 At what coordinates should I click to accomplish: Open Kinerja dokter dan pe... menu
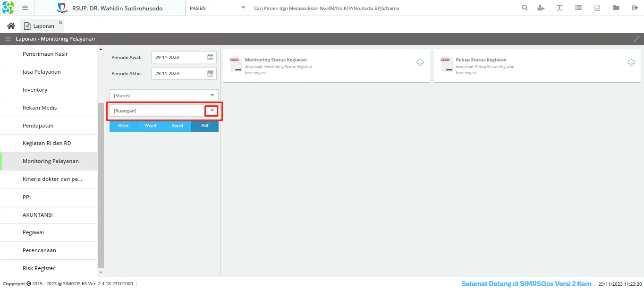coord(49,179)
